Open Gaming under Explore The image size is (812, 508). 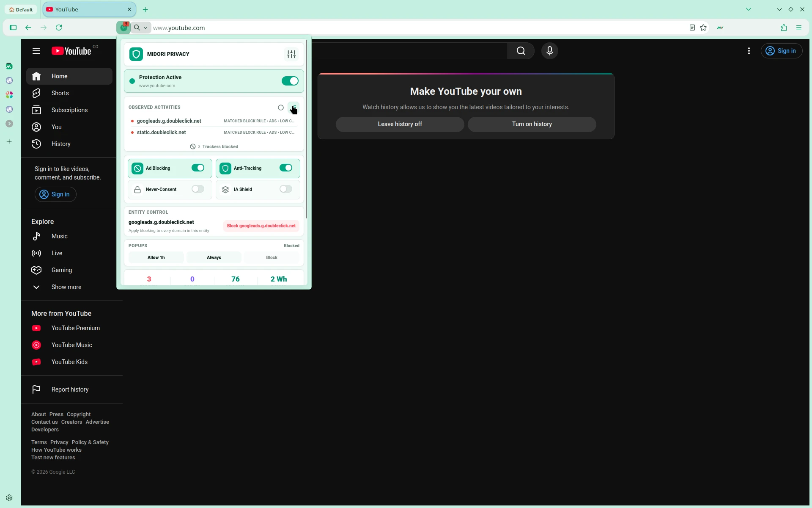pyautogui.click(x=69, y=270)
